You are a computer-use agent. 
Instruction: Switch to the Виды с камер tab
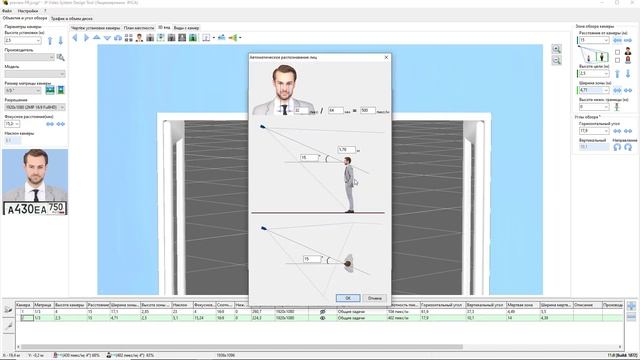(186, 28)
